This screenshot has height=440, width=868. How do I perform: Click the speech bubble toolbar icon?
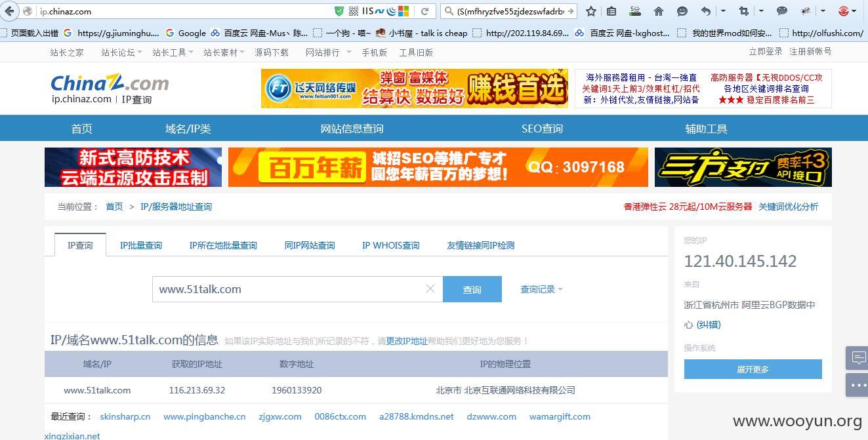782,11
